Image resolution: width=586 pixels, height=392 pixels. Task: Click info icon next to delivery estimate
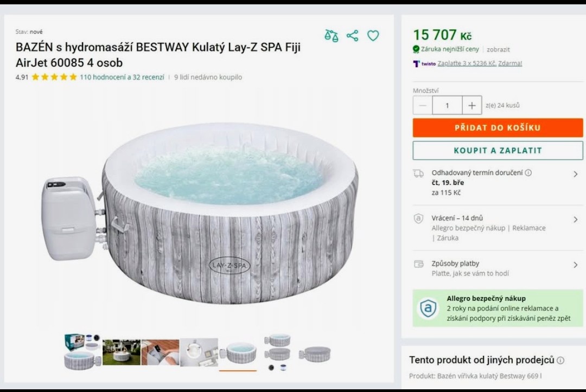pos(528,173)
